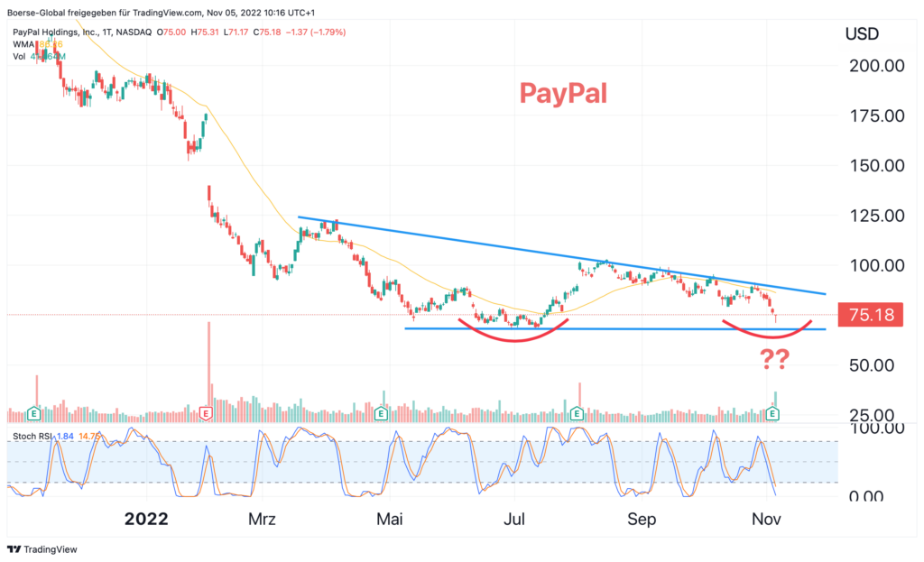Screen dimensions: 924x562
Task: Click the Mai time axis label
Action: [390, 519]
